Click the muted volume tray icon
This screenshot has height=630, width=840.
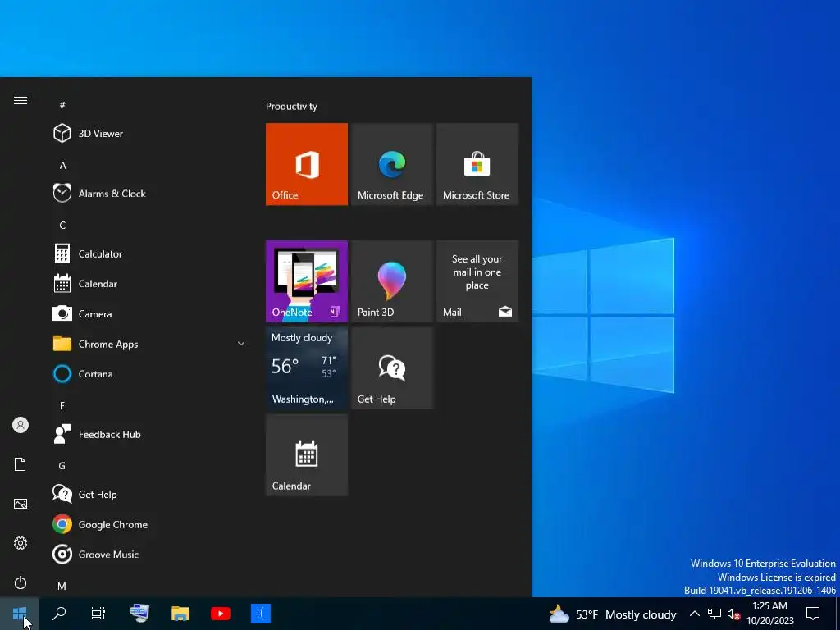733,614
